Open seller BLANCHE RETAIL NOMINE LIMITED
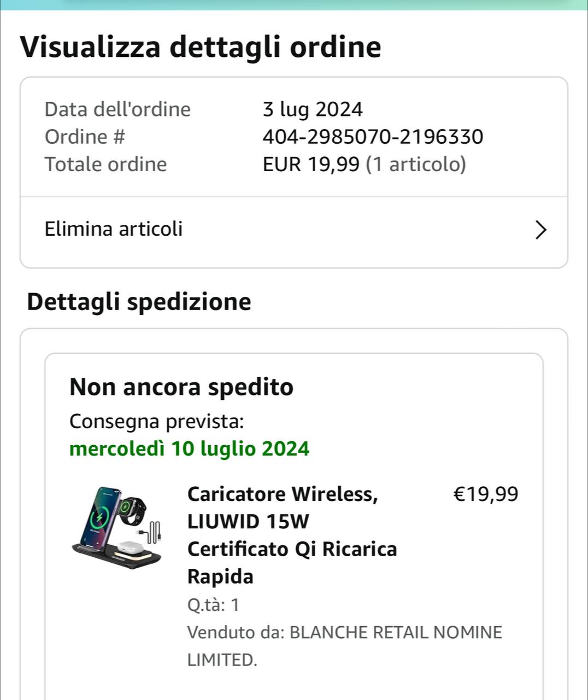This screenshot has width=588, height=700. [x=396, y=633]
